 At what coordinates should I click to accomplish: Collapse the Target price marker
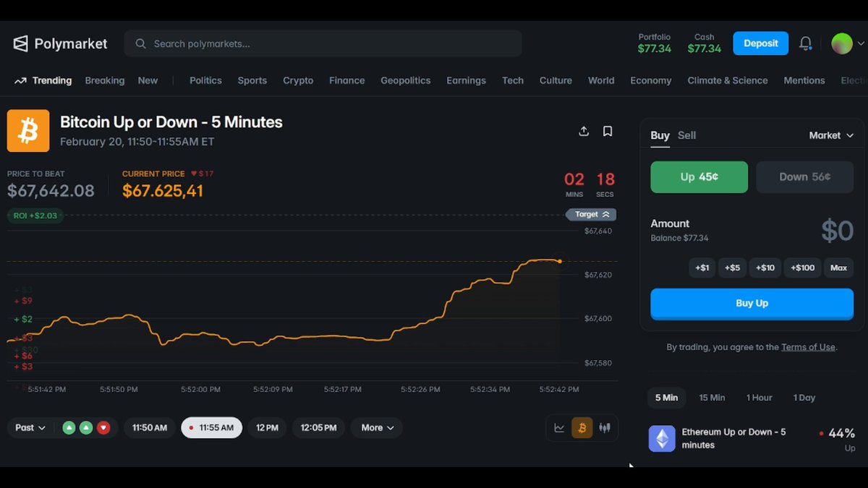point(592,215)
